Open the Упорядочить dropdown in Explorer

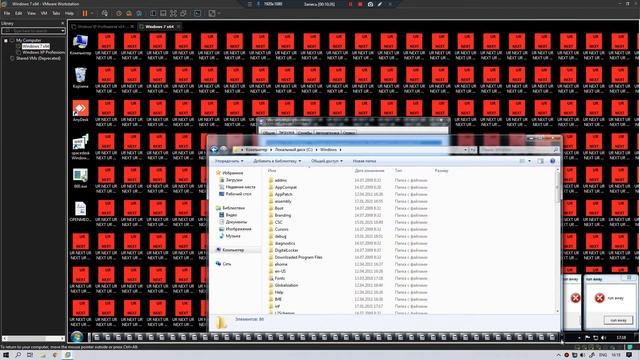click(x=229, y=161)
